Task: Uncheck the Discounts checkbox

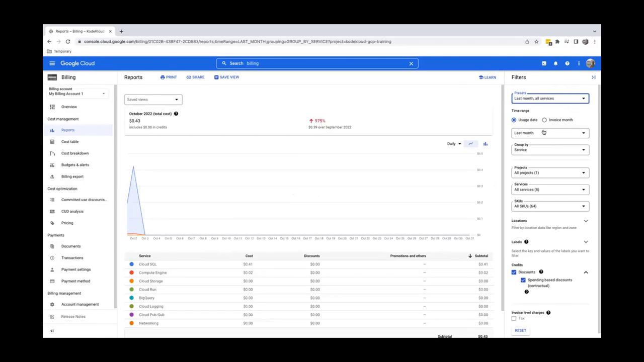Action: click(514, 272)
